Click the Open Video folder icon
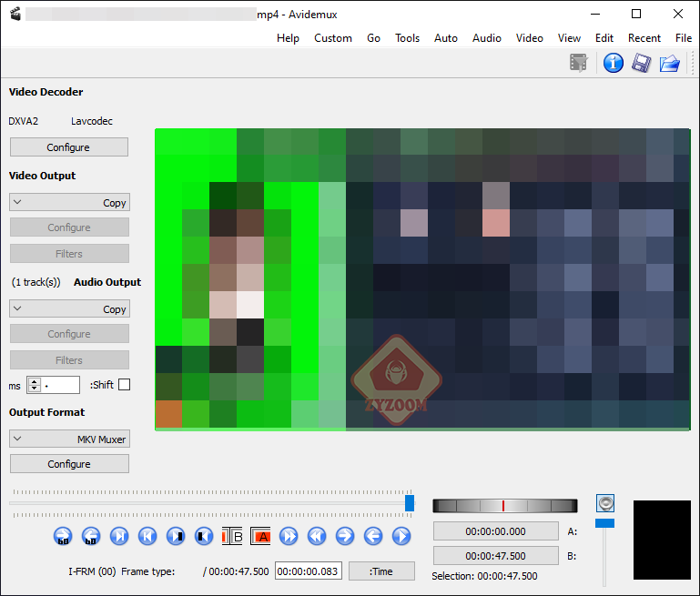 click(x=669, y=64)
